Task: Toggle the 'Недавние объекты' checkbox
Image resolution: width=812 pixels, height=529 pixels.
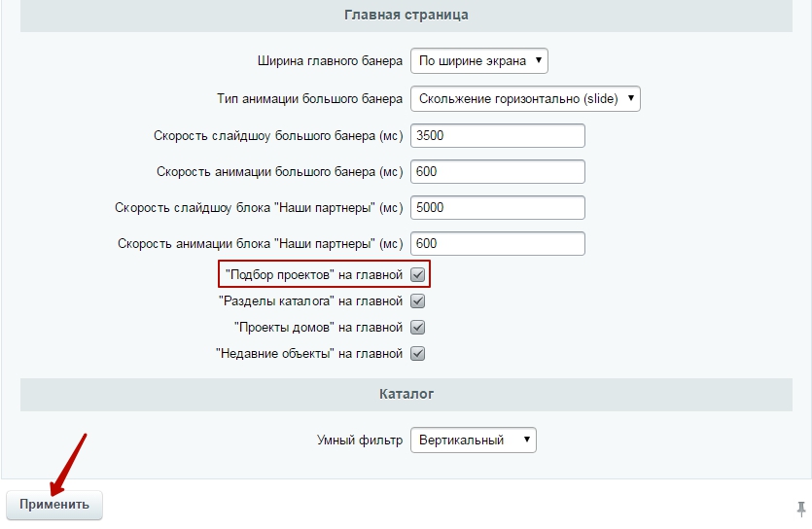Action: [x=418, y=354]
